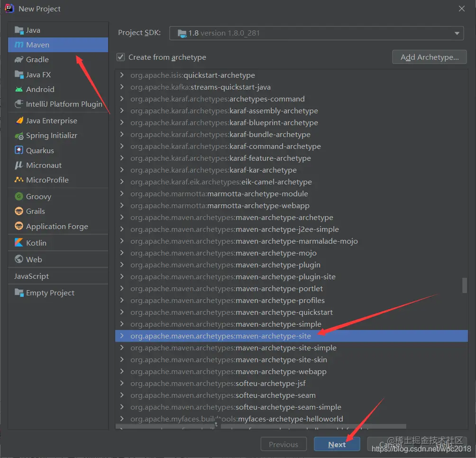
Task: Select the Java Enterprise project type label
Action: coord(52,121)
